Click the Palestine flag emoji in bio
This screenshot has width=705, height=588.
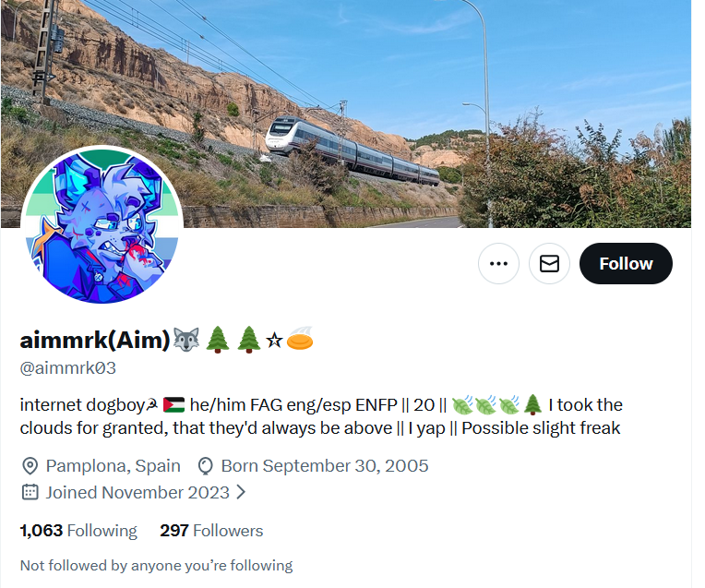coord(173,405)
